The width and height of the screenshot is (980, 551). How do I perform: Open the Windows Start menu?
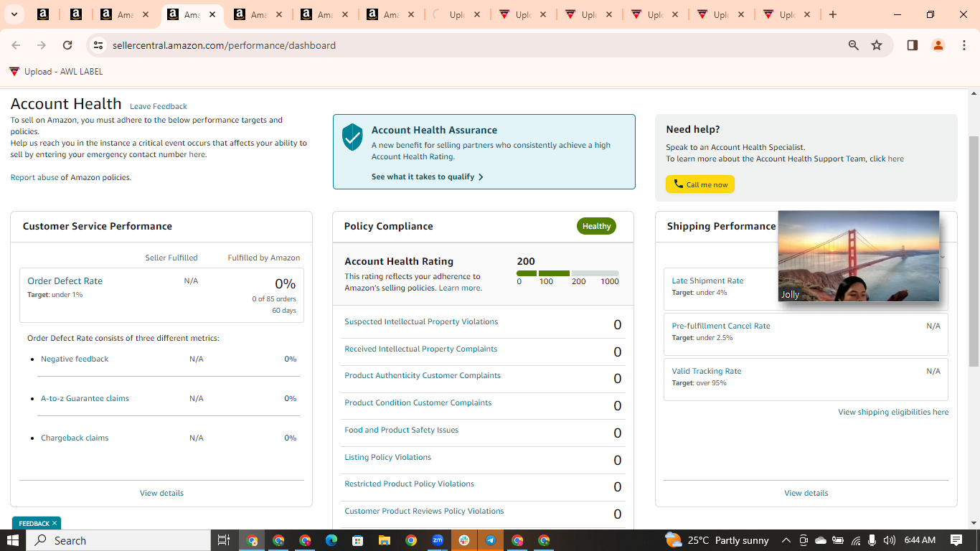[x=13, y=540]
